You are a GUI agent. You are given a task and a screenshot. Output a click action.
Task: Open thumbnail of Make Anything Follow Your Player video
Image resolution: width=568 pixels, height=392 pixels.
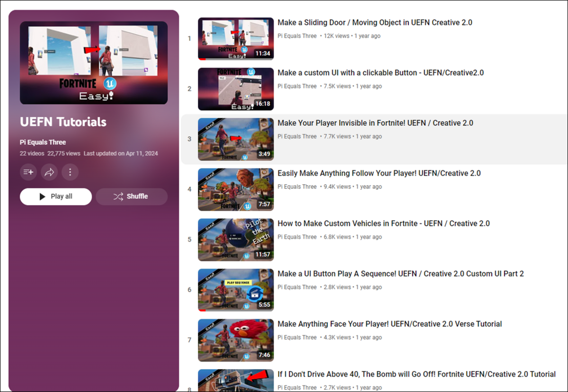click(236, 189)
